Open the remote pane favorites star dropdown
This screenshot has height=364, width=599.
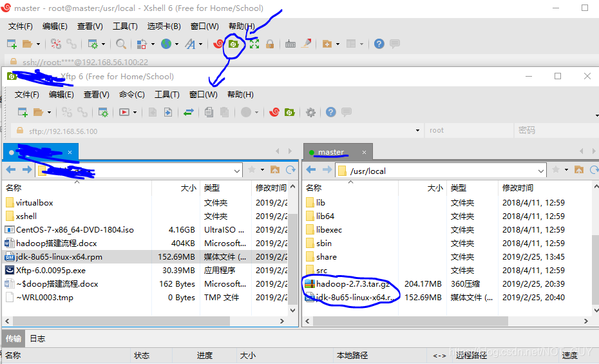[567, 169]
